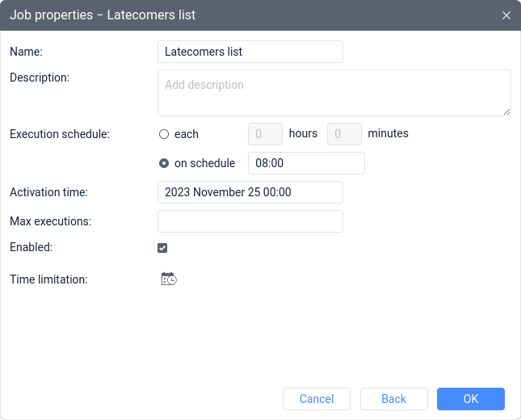Screen dimensions: 521x420
Task: Click the Max executions input field
Action: coord(250,221)
